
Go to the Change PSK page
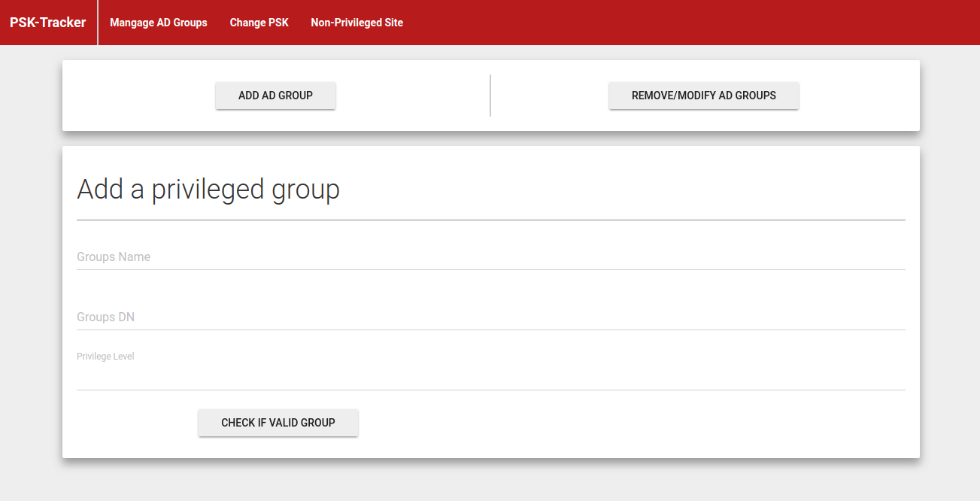point(259,23)
